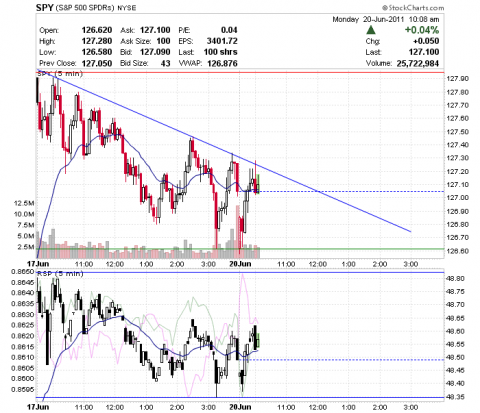
Task: Click the "RSP (5 min)" chart legend
Action: pyautogui.click(x=60, y=274)
